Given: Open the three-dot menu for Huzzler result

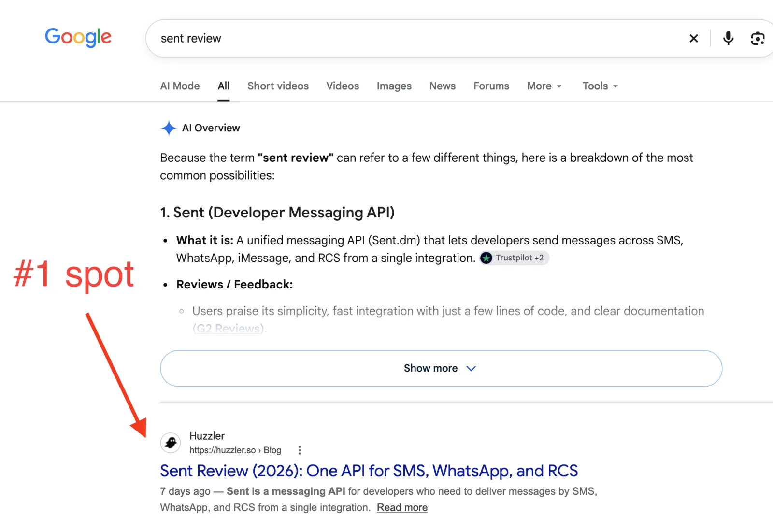Looking at the screenshot, I should tap(300, 450).
